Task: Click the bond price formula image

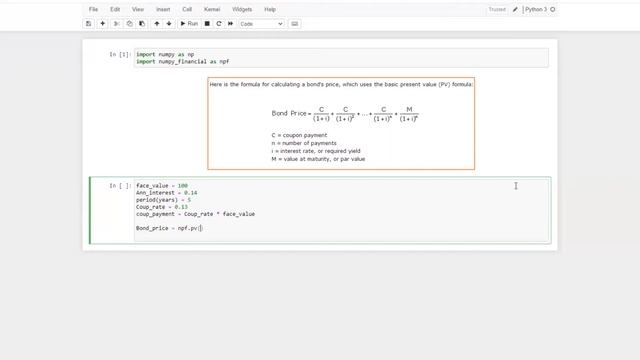Action: coord(341,123)
